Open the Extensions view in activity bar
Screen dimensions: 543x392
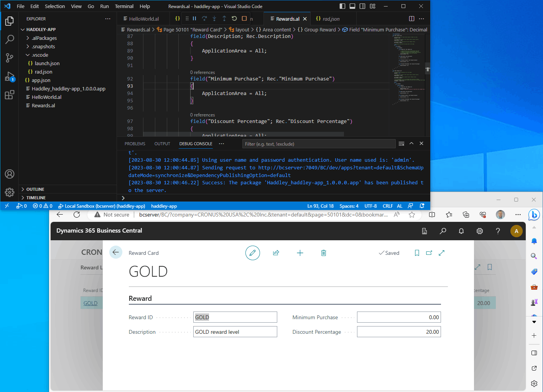point(10,95)
